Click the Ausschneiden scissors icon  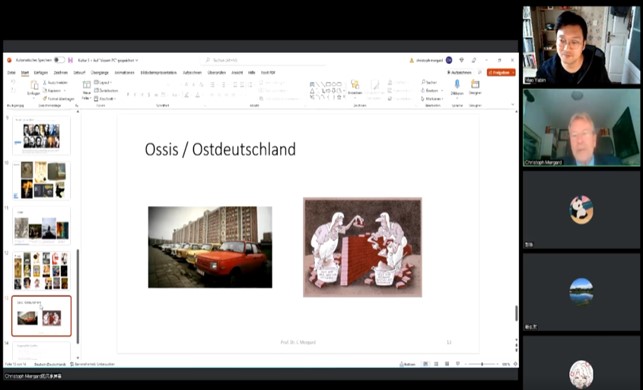point(45,82)
